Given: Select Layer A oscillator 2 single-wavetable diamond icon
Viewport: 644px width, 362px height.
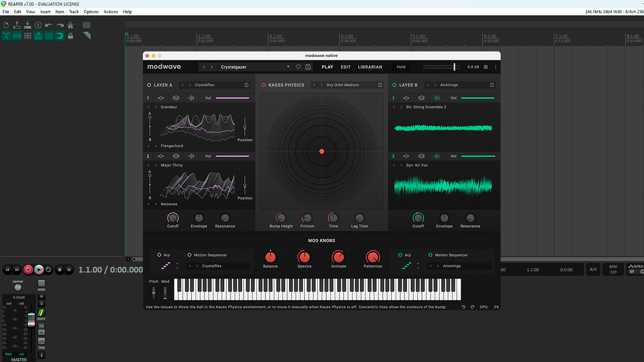Looking at the screenshot, I should 161,156.
